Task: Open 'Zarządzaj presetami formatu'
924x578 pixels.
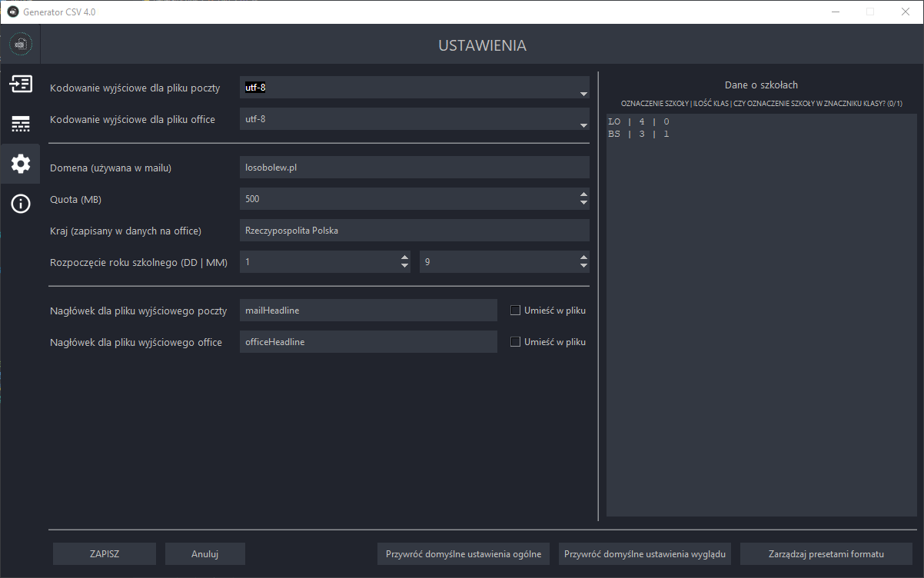Action: pos(826,553)
